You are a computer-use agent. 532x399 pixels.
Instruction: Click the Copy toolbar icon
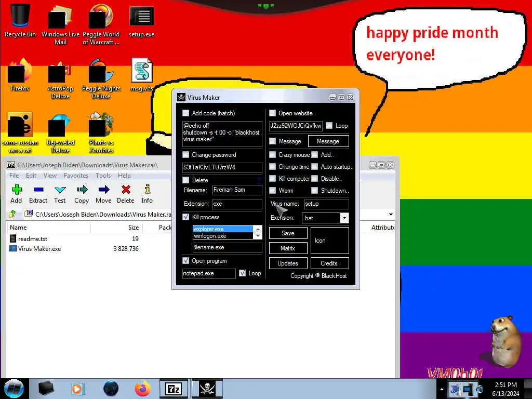pyautogui.click(x=82, y=194)
